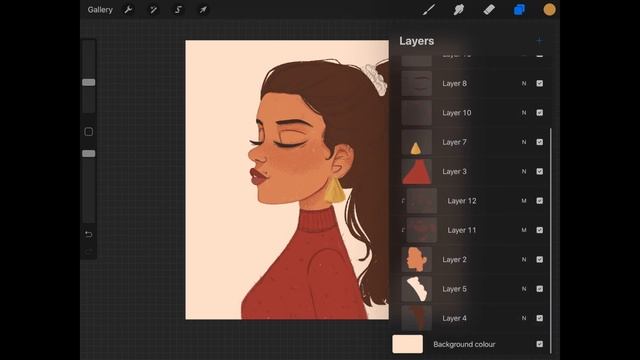This screenshot has width=640, height=360.
Task: Select the Smudge tool
Action: [459, 9]
